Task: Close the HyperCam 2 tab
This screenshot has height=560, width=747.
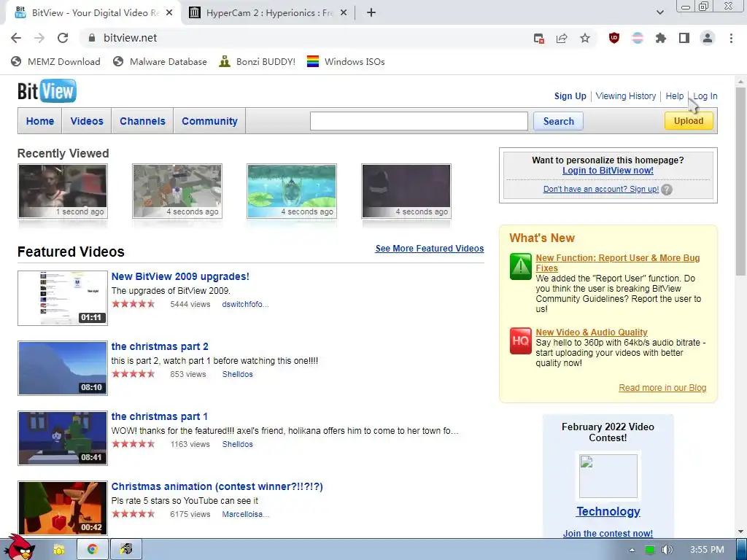Action: pos(344,13)
